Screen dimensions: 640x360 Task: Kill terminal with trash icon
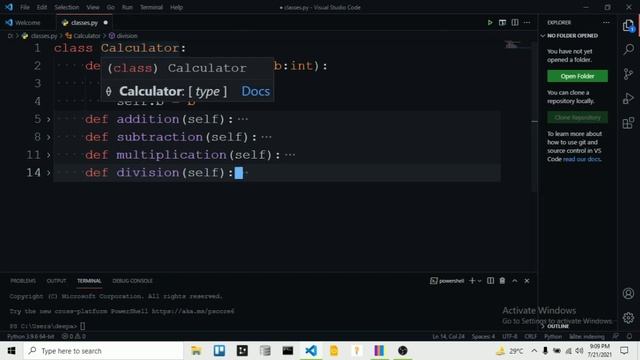502,281
